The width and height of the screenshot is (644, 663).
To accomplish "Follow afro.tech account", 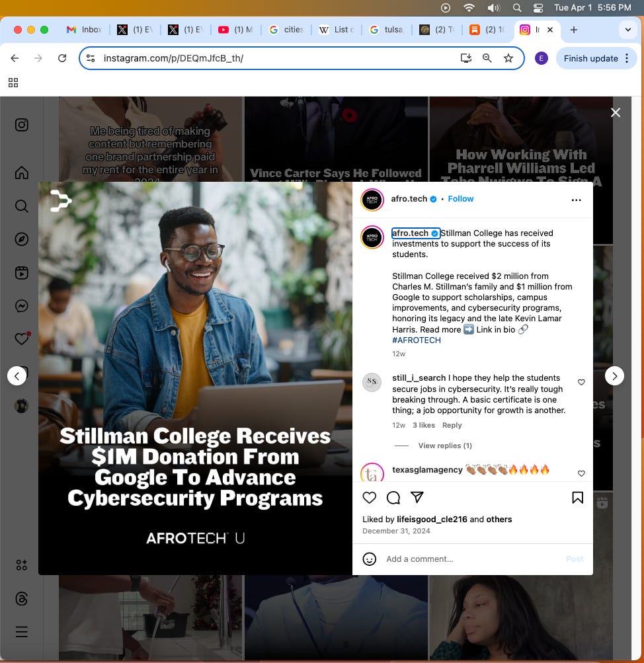I will [x=460, y=199].
